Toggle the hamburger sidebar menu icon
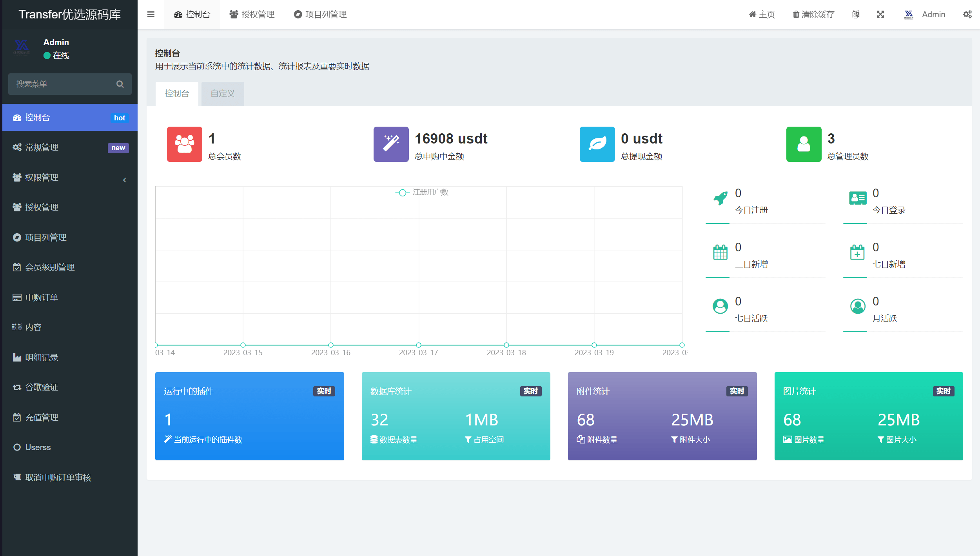This screenshot has width=980, height=556. point(151,15)
